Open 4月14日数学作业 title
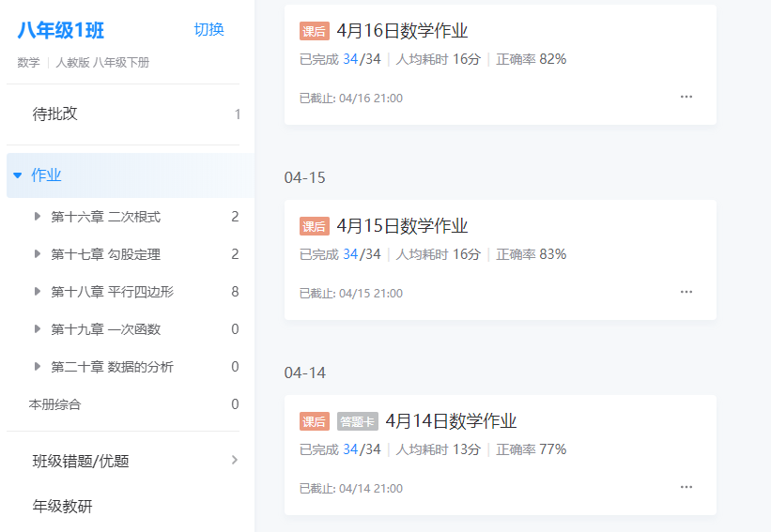Image resolution: width=771 pixels, height=532 pixels. coord(451,421)
